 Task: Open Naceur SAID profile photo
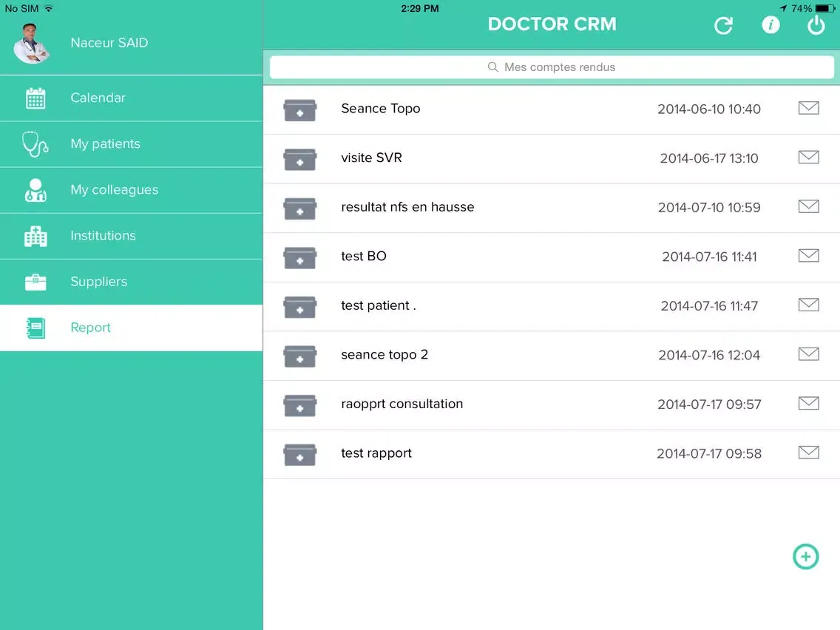[32, 44]
